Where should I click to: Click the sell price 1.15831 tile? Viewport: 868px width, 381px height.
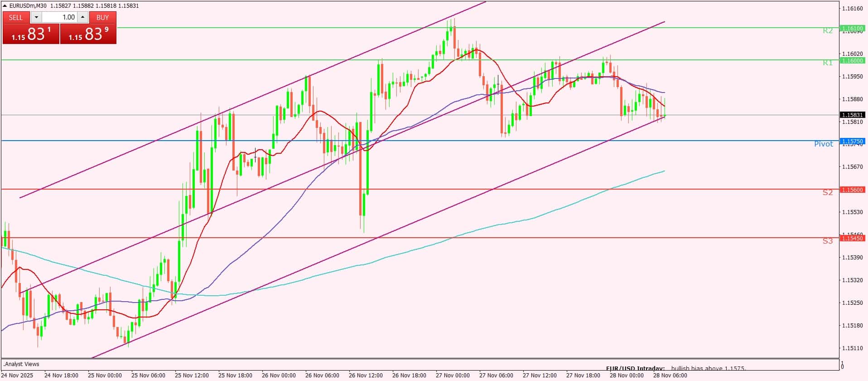(31, 34)
